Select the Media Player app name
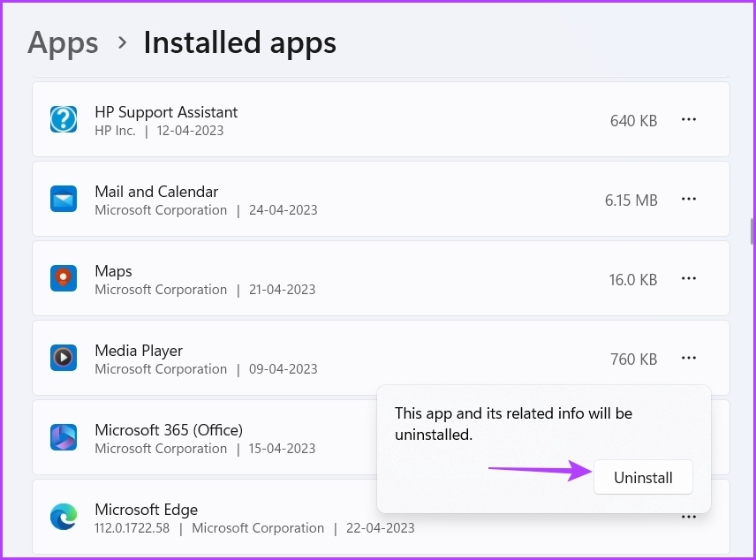 click(139, 351)
